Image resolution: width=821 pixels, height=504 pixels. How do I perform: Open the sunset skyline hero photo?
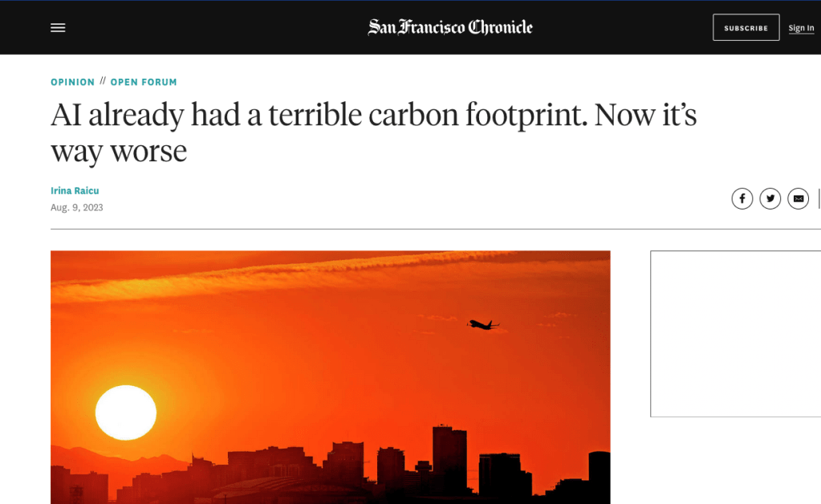tap(330, 361)
